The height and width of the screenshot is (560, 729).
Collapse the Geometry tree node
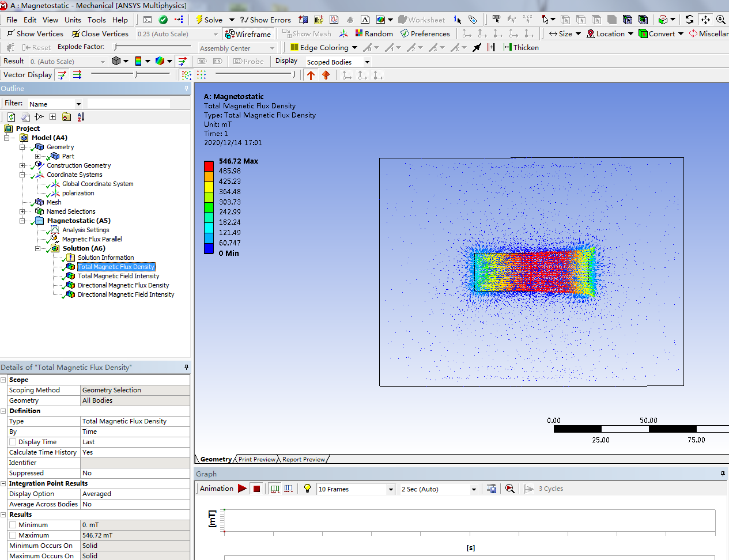coord(22,147)
